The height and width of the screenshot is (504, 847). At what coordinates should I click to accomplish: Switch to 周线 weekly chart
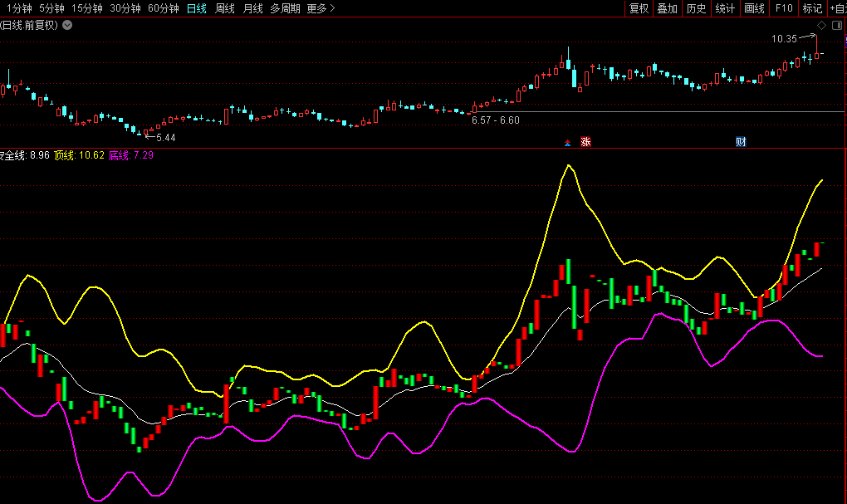225,8
